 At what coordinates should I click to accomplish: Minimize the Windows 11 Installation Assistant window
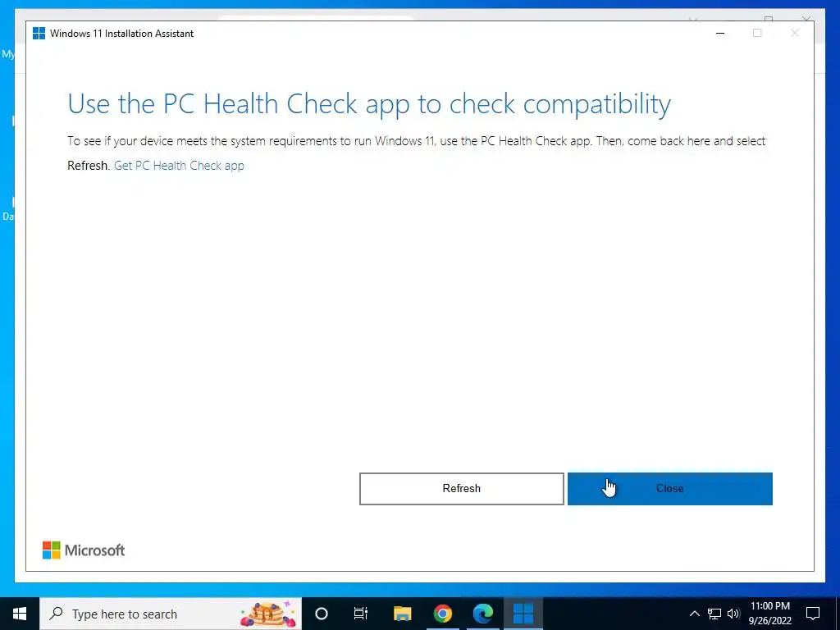coord(720,33)
